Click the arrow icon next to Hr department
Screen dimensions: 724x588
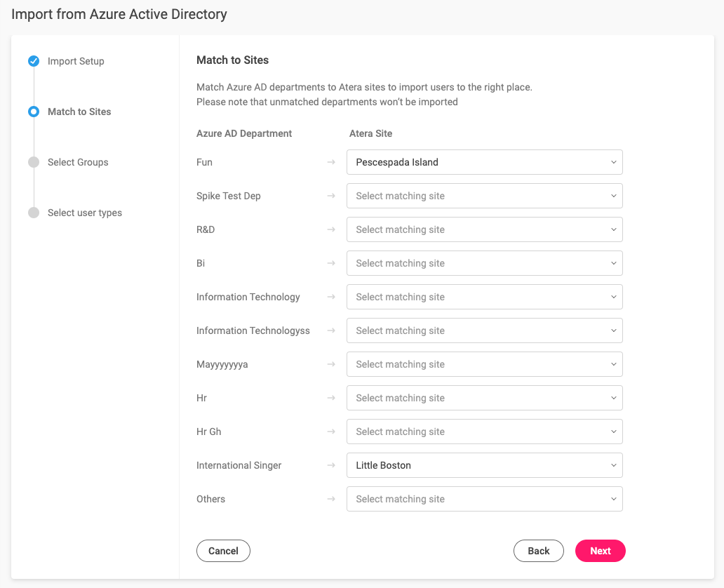pyautogui.click(x=331, y=398)
